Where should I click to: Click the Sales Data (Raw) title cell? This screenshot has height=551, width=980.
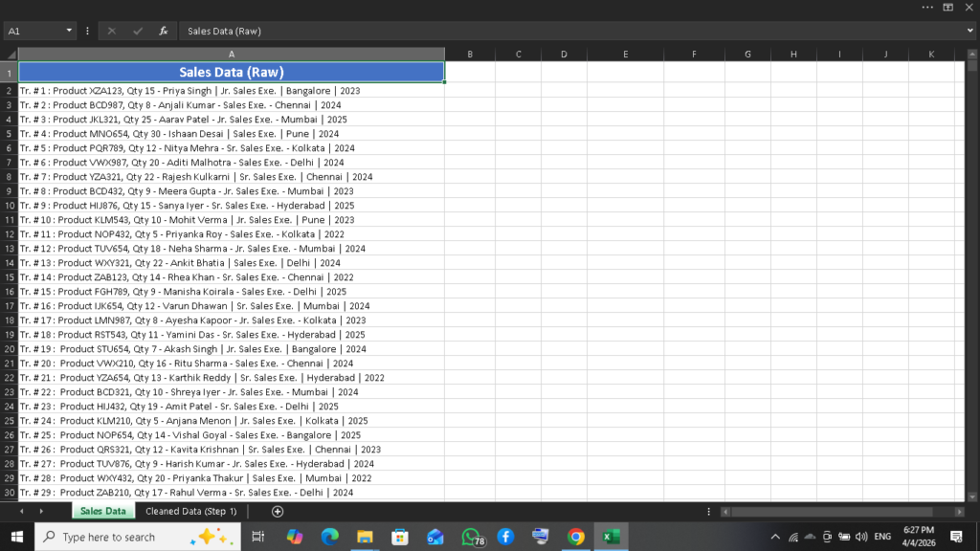coord(232,72)
